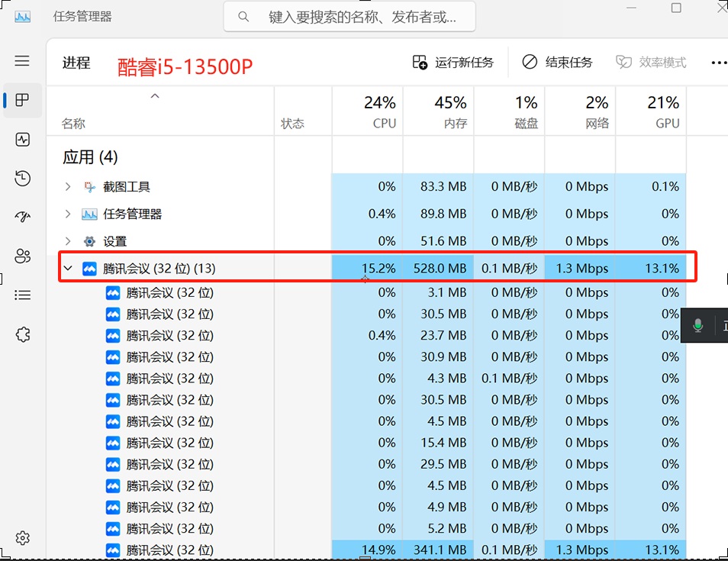Click the 14.9% CPU value in the last row
The width and height of the screenshot is (728, 561).
pos(378,550)
